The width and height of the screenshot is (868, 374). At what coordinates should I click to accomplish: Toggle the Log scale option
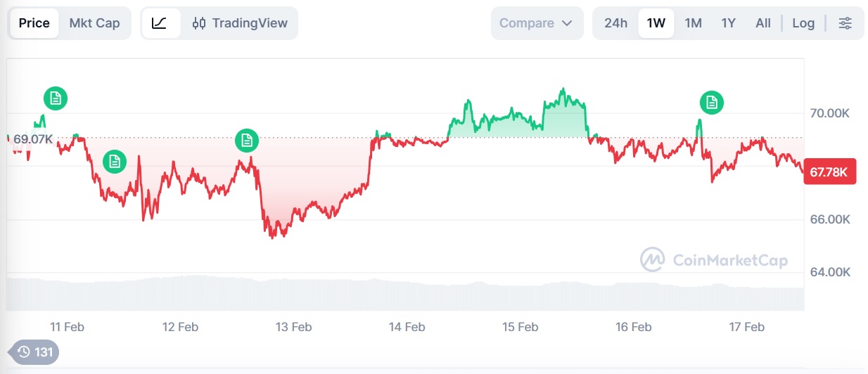[803, 23]
